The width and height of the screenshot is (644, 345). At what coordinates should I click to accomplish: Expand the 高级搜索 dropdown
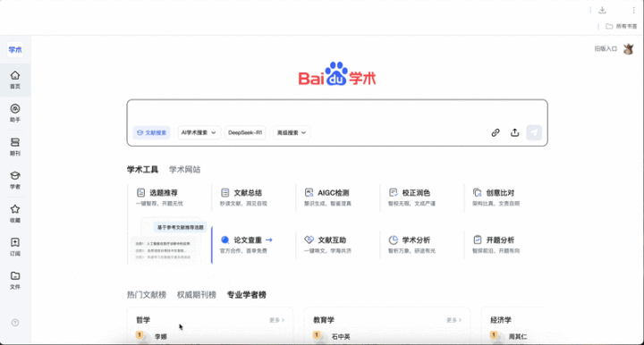coord(292,132)
